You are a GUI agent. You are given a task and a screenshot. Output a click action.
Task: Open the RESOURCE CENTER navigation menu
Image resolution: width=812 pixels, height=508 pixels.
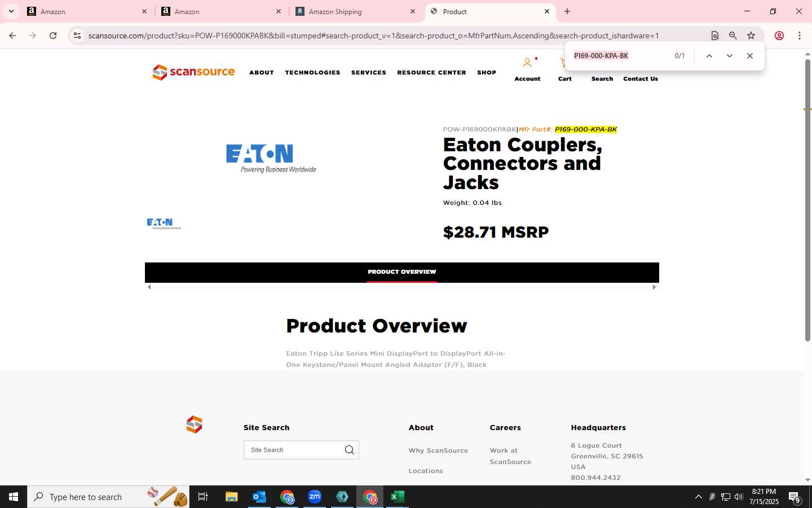tap(431, 72)
